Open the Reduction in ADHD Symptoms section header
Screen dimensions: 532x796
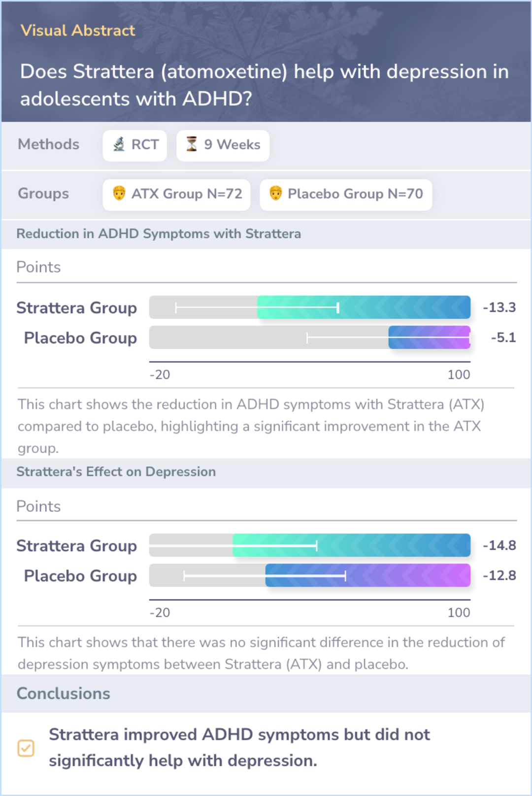click(159, 234)
